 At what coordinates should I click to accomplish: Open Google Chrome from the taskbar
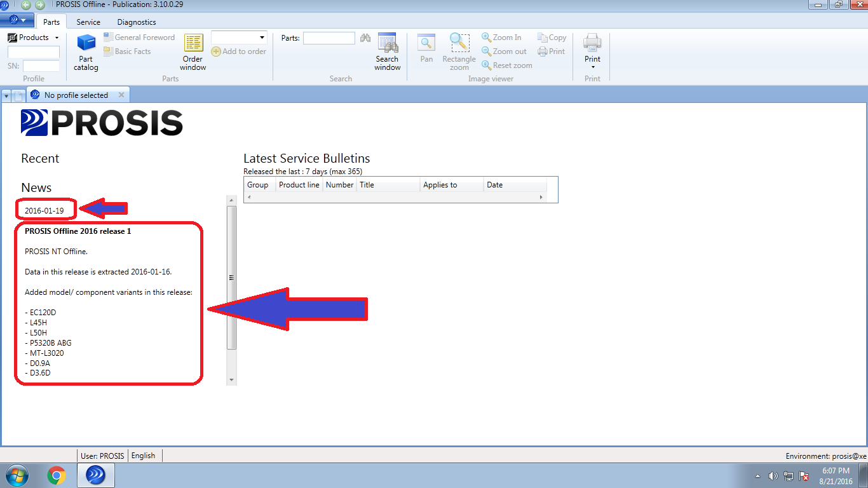57,475
